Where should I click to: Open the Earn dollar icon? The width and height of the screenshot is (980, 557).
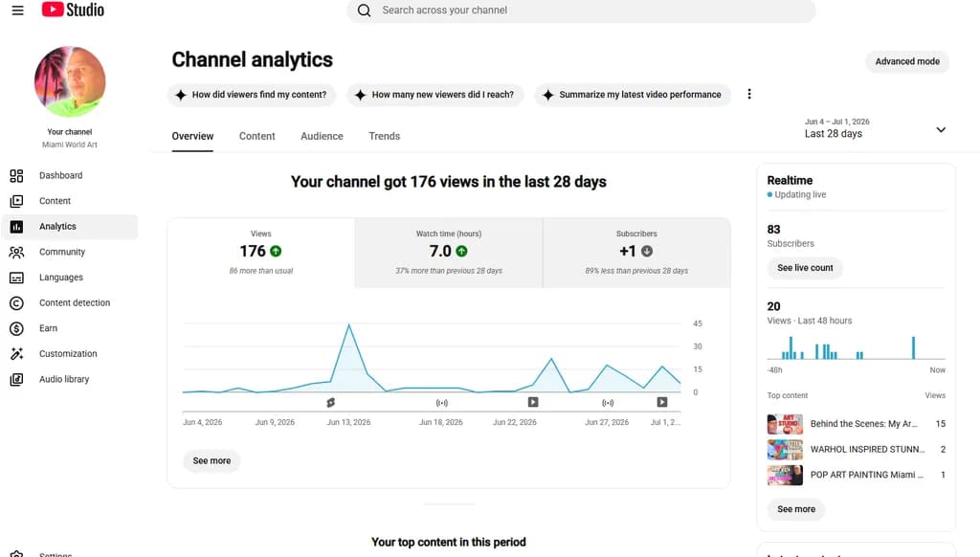tap(17, 328)
